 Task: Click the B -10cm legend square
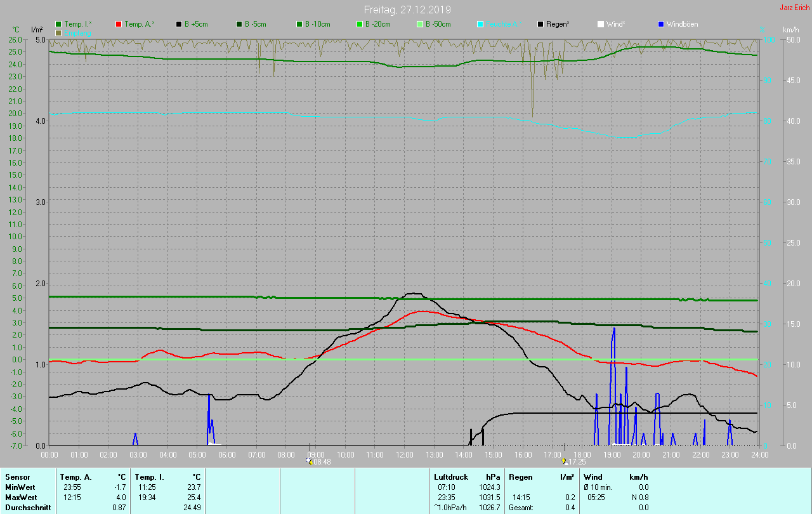299,24
